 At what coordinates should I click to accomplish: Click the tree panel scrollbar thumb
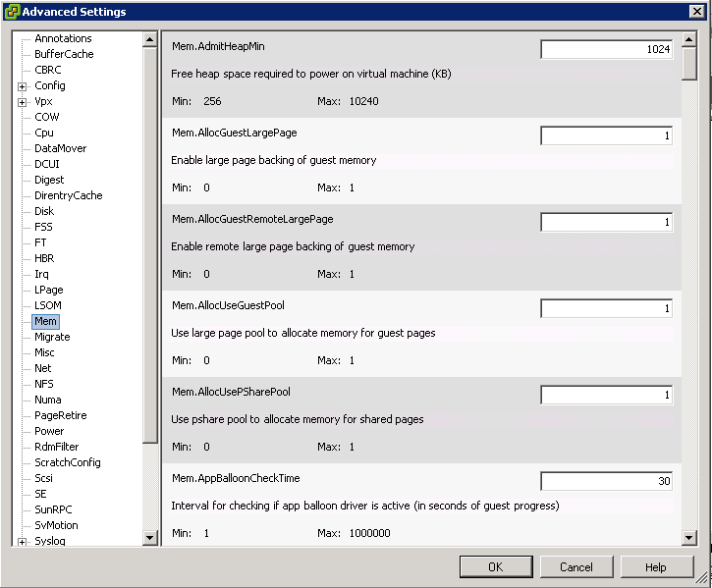pyautogui.click(x=149, y=244)
